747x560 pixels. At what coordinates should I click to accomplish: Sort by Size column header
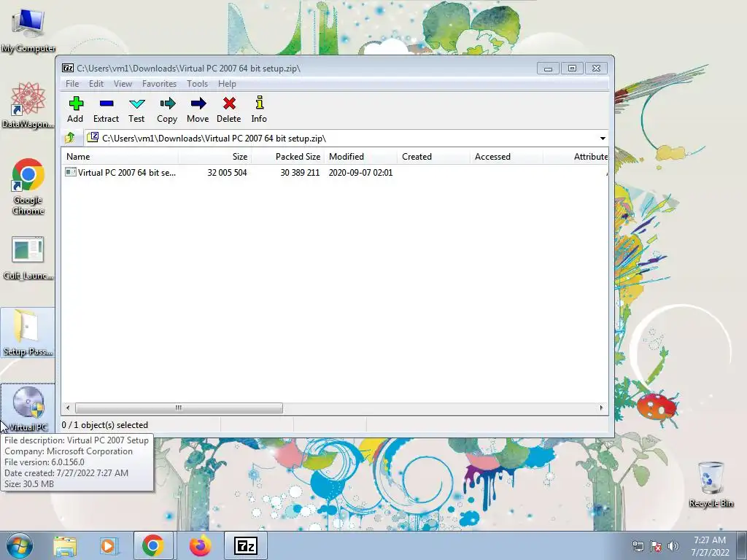215,157
